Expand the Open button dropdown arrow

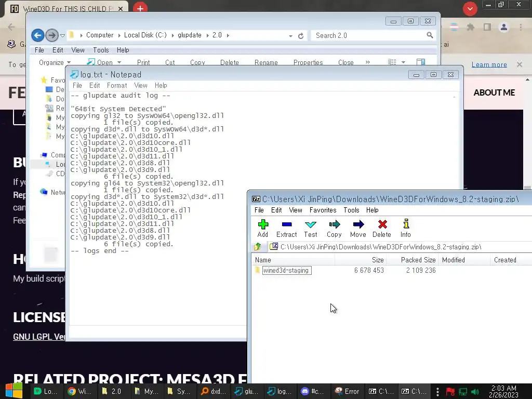tap(119, 62)
